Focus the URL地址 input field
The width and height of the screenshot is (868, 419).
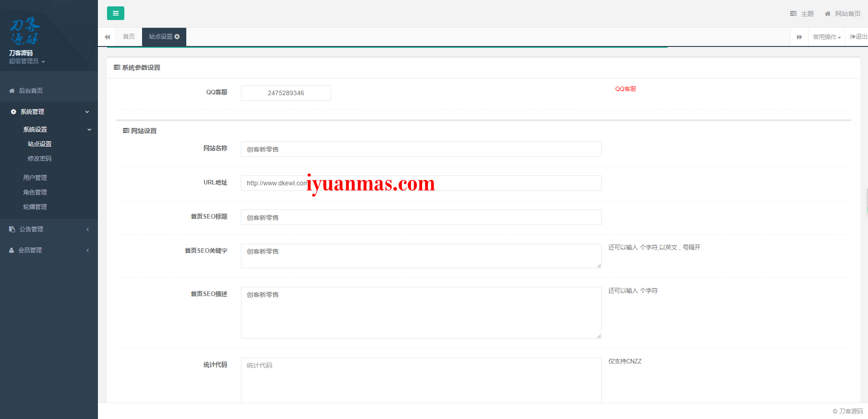[x=421, y=183]
